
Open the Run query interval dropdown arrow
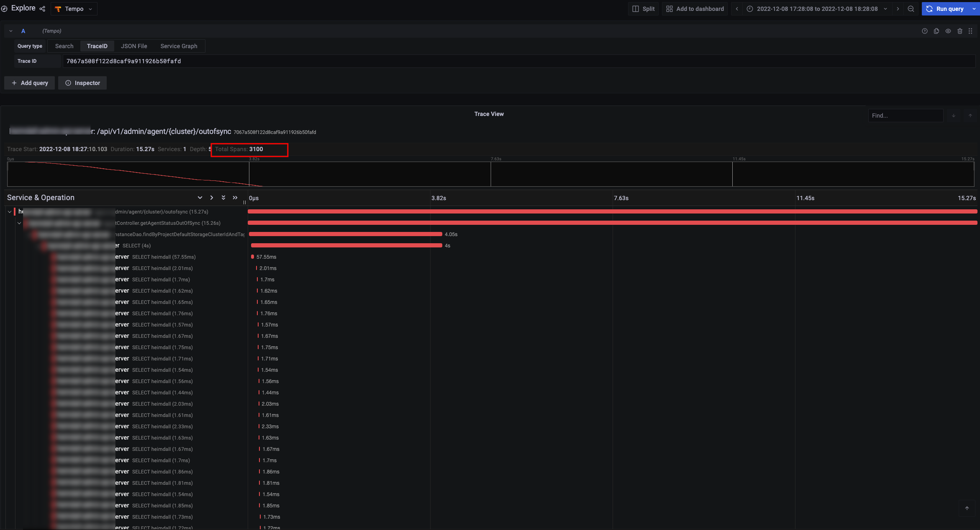pyautogui.click(x=974, y=9)
